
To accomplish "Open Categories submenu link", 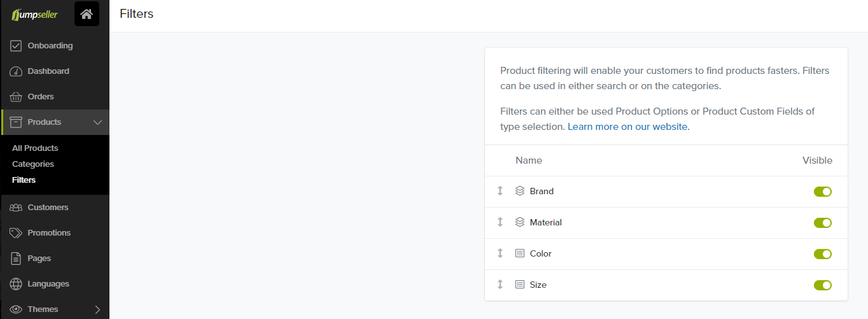I will [x=33, y=164].
